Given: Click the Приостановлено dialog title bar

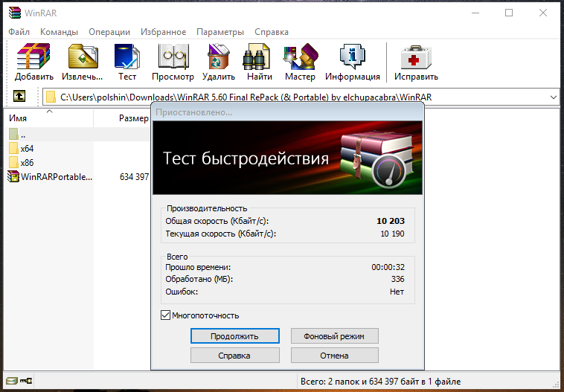Looking at the screenshot, I should pyautogui.click(x=287, y=112).
